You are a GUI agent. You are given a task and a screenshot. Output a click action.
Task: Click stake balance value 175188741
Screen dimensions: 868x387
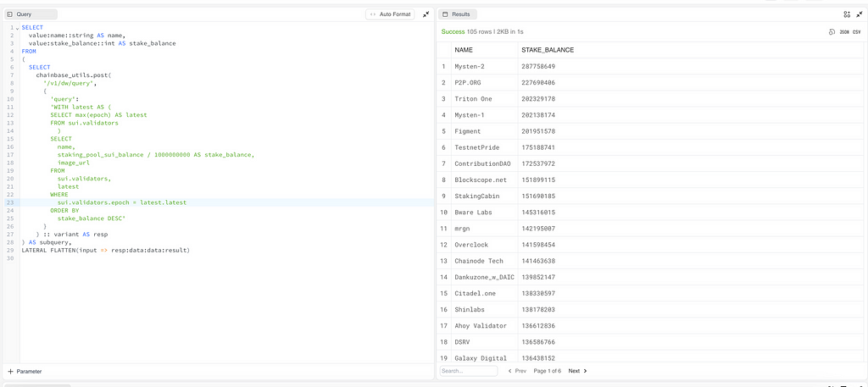538,147
